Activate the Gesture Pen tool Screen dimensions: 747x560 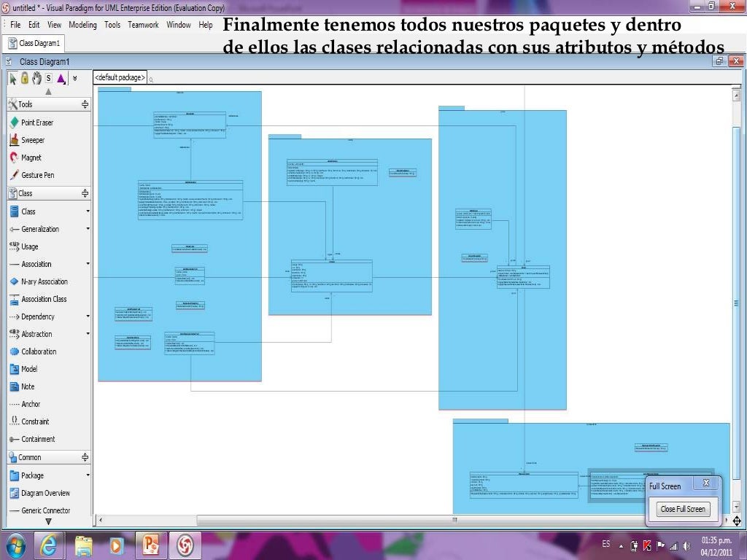(x=37, y=175)
